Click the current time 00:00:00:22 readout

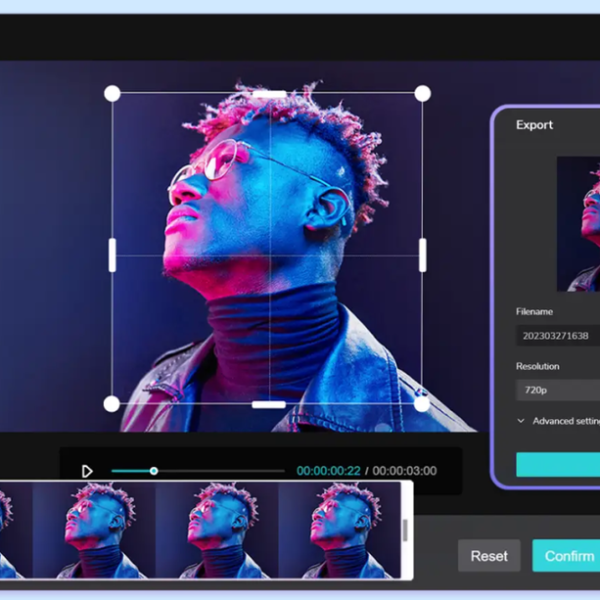coord(328,471)
